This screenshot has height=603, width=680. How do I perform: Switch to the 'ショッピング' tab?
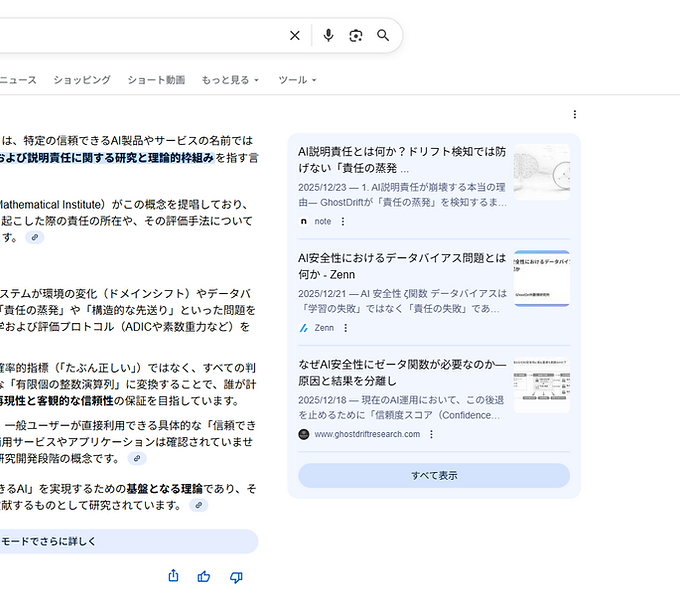point(82,80)
